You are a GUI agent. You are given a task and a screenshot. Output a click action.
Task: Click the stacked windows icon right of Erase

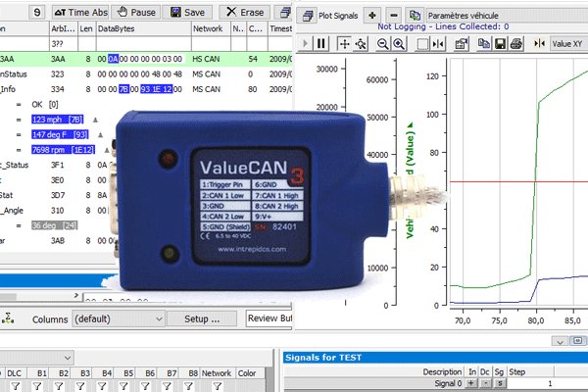[x=285, y=13]
